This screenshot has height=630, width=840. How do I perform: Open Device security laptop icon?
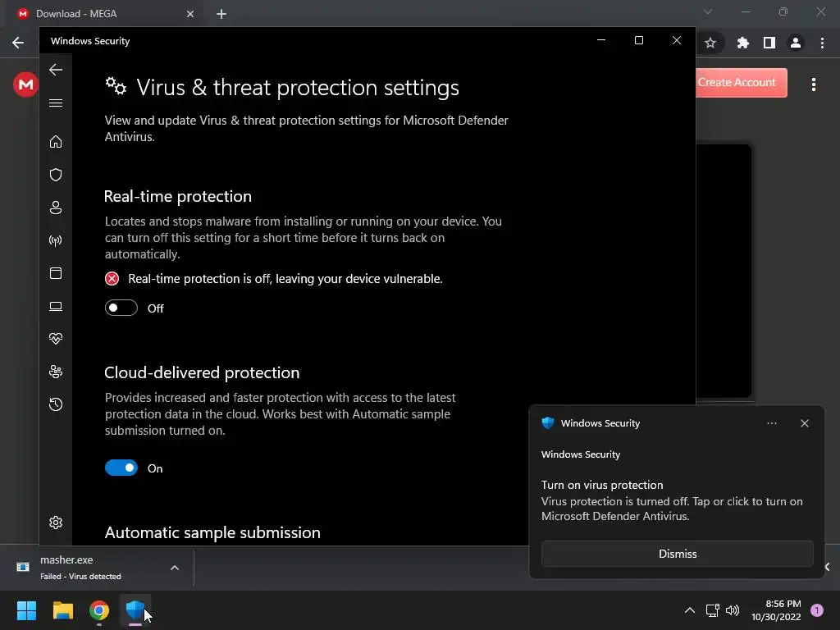[56, 306]
